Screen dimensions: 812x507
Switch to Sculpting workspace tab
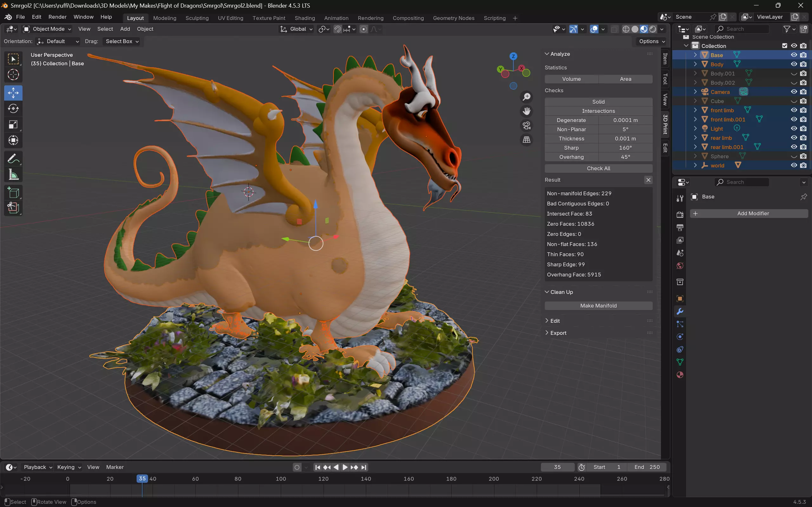(x=197, y=18)
